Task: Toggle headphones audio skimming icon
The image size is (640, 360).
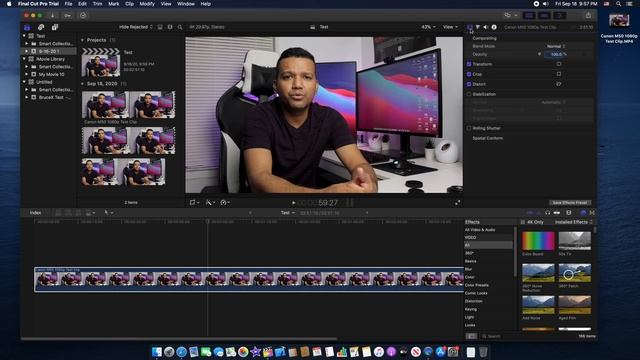Action: pyautogui.click(x=547, y=213)
